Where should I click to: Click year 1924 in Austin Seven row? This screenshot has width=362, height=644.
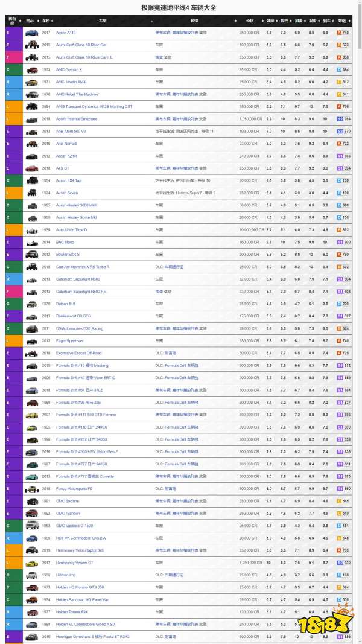46,193
